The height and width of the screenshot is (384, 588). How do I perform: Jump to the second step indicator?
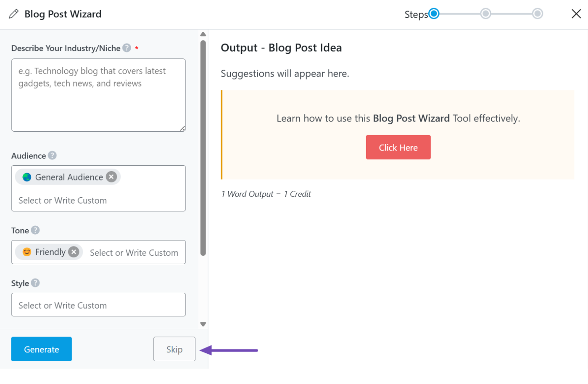(485, 14)
